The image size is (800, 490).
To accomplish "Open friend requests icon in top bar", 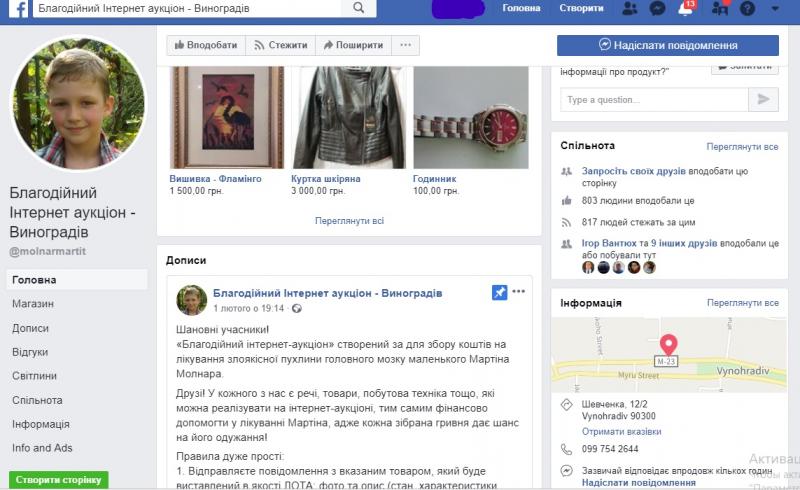I will click(630, 8).
